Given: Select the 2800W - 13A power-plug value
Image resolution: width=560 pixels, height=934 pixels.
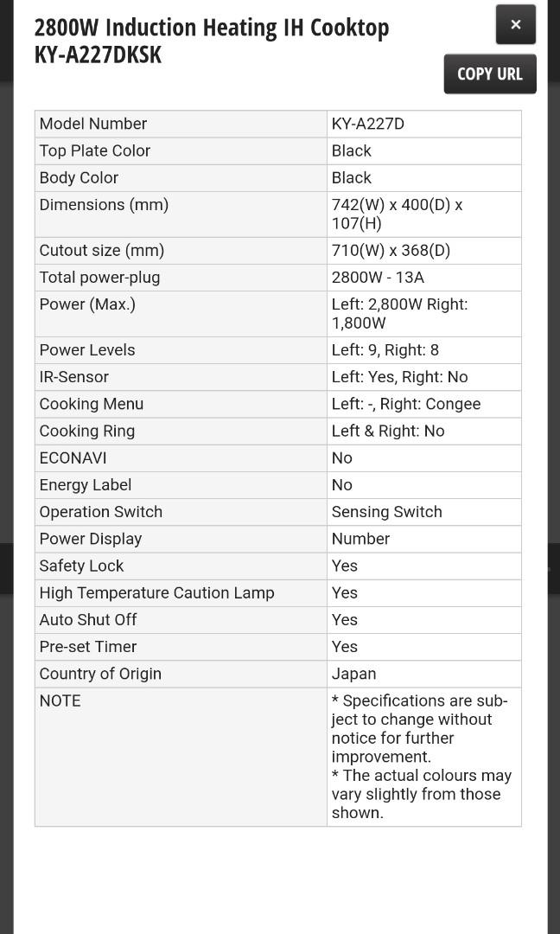Looking at the screenshot, I should (x=378, y=278).
